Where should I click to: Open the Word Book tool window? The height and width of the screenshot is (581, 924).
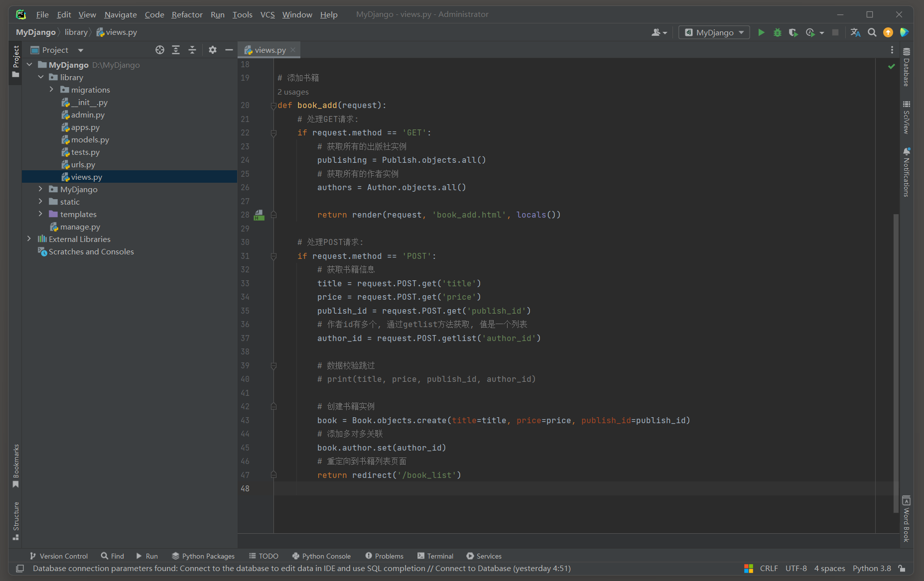pos(907,519)
